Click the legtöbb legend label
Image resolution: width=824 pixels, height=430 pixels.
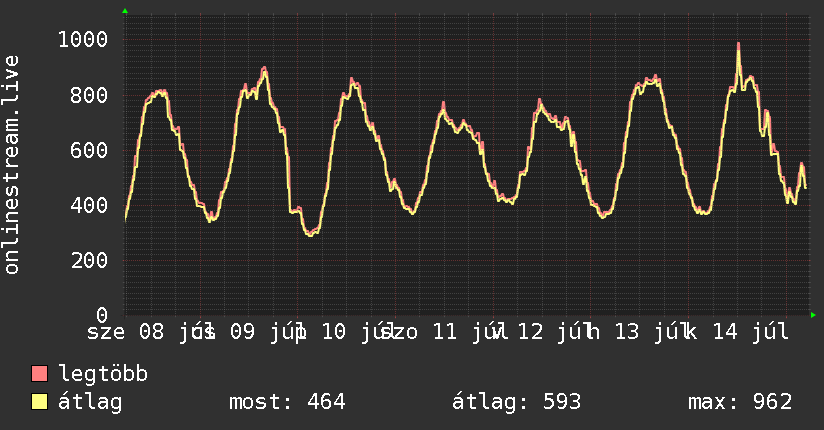[x=103, y=374]
